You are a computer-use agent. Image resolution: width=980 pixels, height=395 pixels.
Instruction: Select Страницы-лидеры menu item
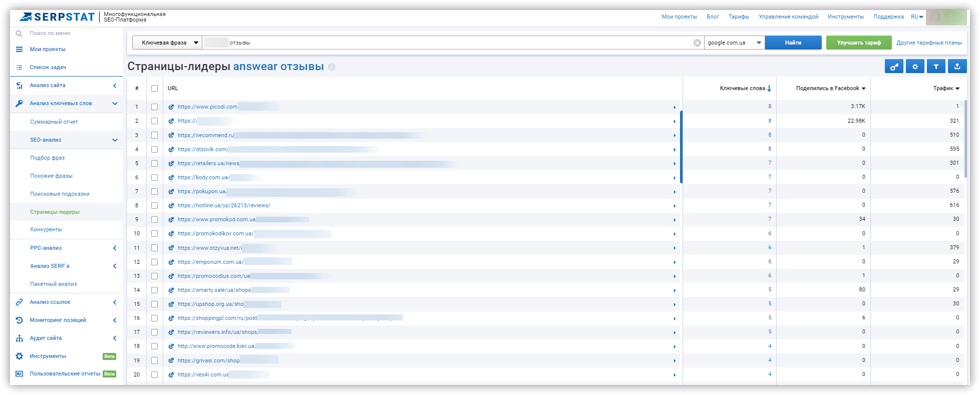[55, 212]
